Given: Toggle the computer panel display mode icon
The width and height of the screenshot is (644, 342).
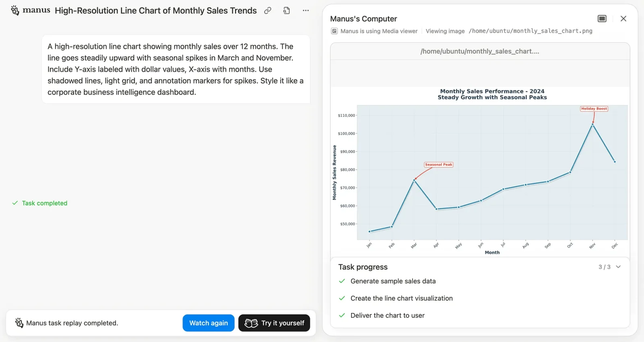Looking at the screenshot, I should coord(602,19).
